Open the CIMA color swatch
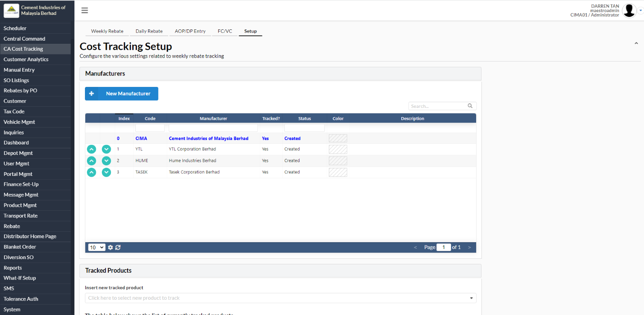Screen dimensions: 644x315 point(338,138)
